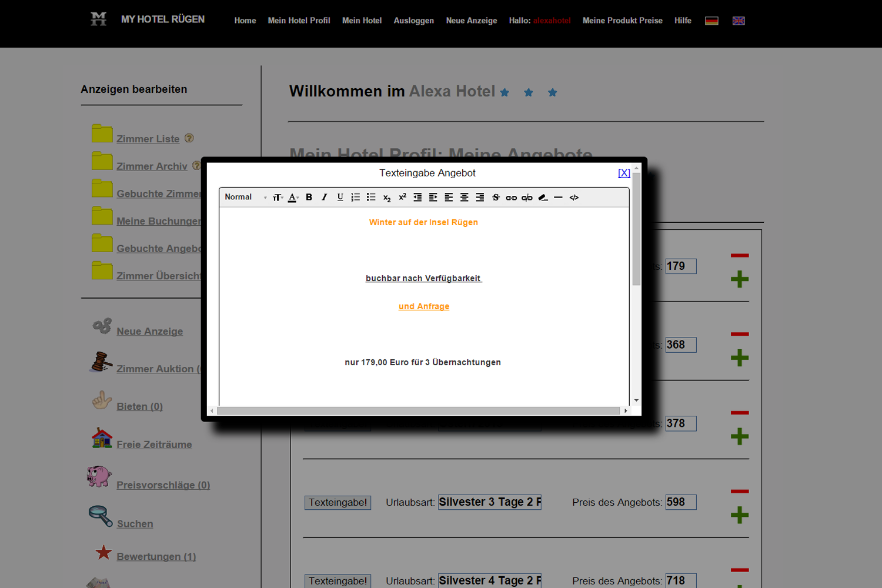Viewport: 882px width, 588px height.
Task: Click the 'Winter auf der Insel Rügen' text
Action: (423, 222)
